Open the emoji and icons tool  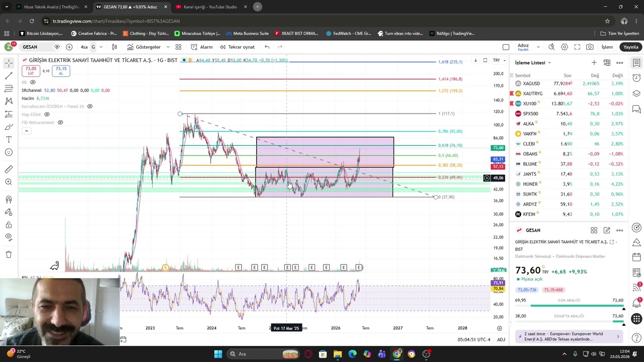[9, 152]
